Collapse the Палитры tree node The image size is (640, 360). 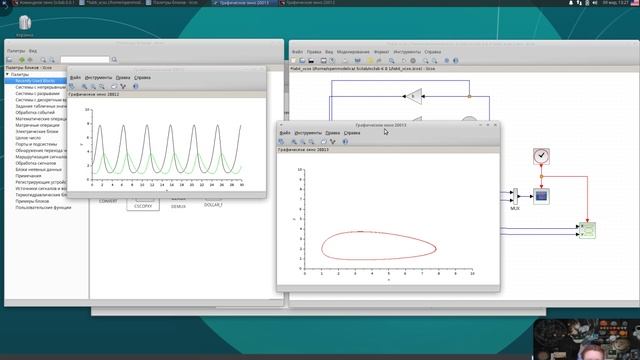[7, 74]
